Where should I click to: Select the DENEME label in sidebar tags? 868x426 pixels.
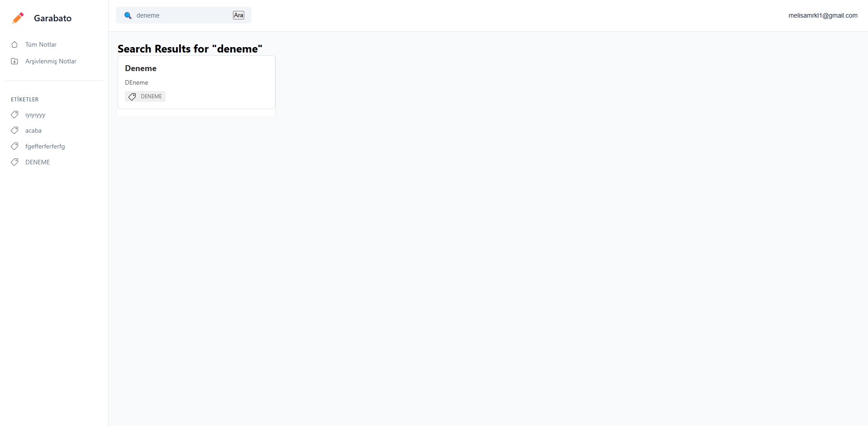point(38,162)
